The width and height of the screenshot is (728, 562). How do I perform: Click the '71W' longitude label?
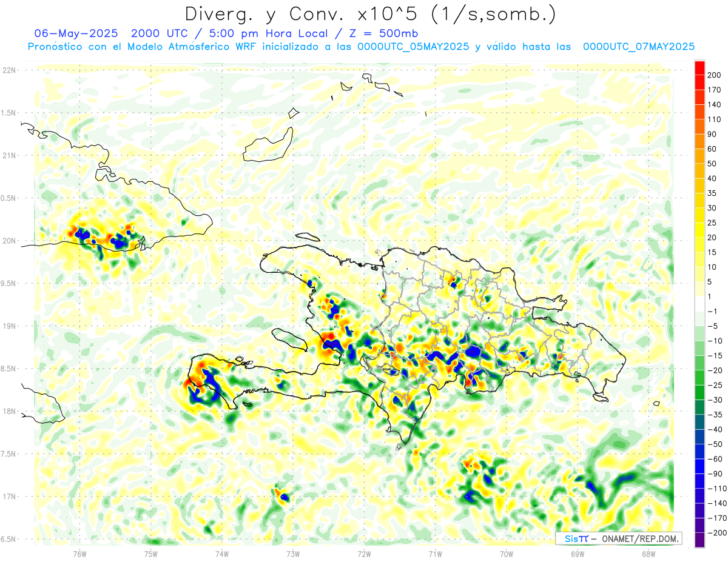[x=435, y=554]
